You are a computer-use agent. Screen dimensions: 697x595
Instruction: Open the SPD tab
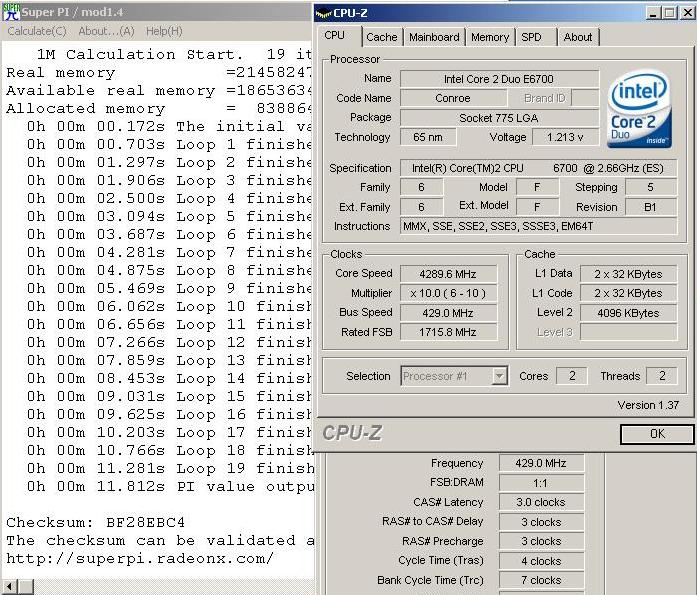pyautogui.click(x=535, y=37)
